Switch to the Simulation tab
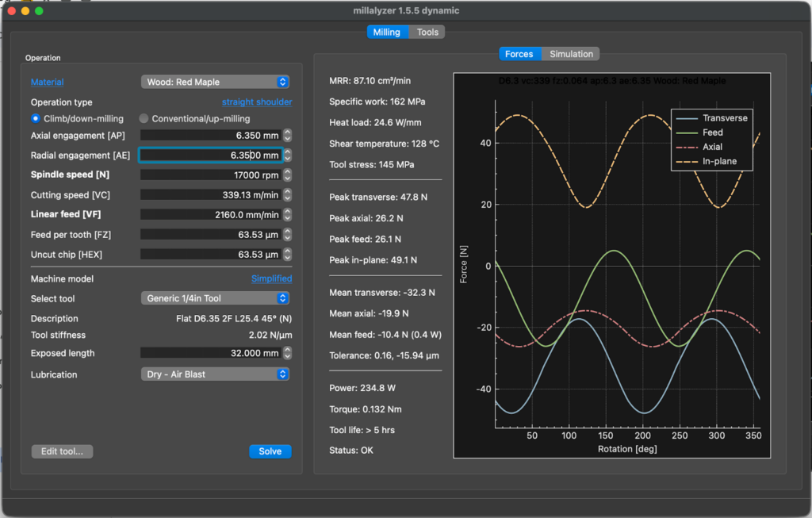The width and height of the screenshot is (812, 518). (571, 54)
